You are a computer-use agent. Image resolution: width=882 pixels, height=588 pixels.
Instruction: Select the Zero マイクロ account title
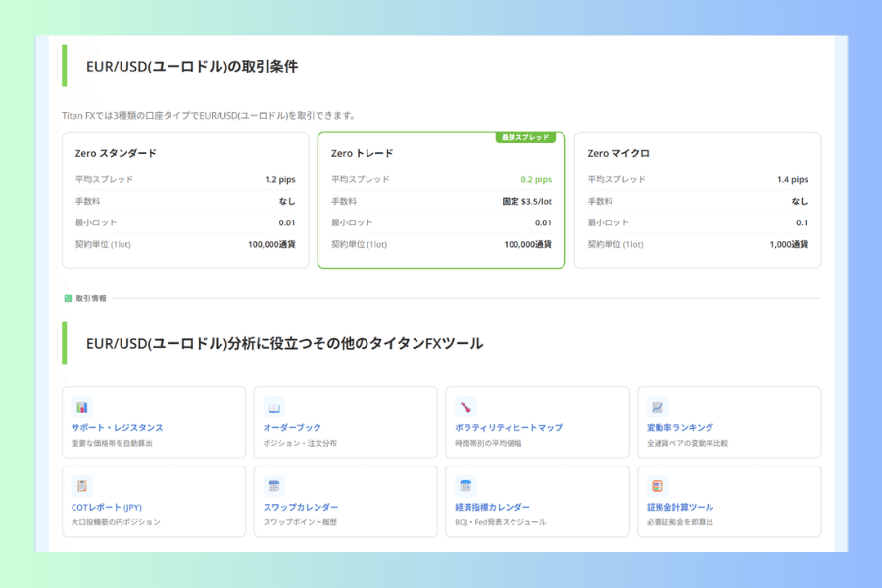[x=618, y=153]
